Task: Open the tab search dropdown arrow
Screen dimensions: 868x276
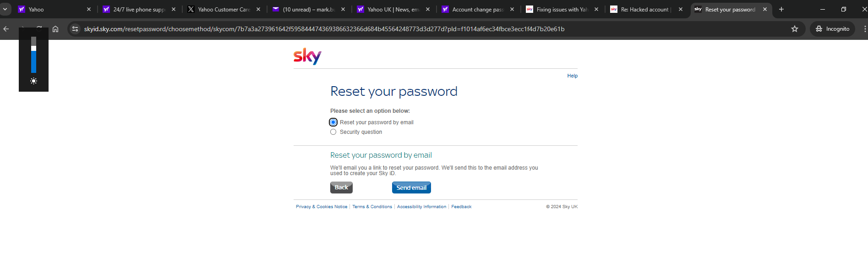Action: tap(5, 9)
